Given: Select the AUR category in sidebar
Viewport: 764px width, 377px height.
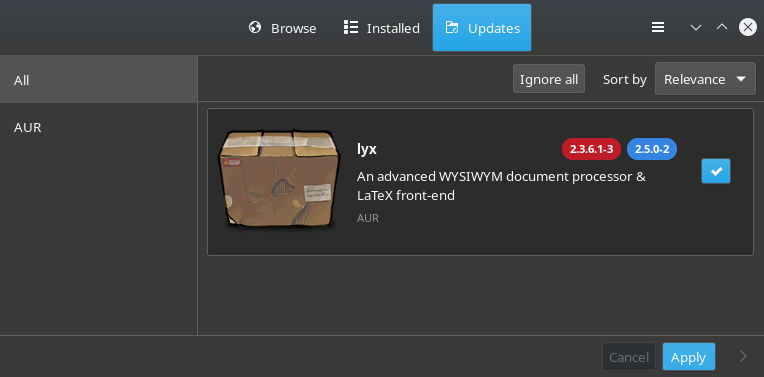Looking at the screenshot, I should tap(98, 127).
